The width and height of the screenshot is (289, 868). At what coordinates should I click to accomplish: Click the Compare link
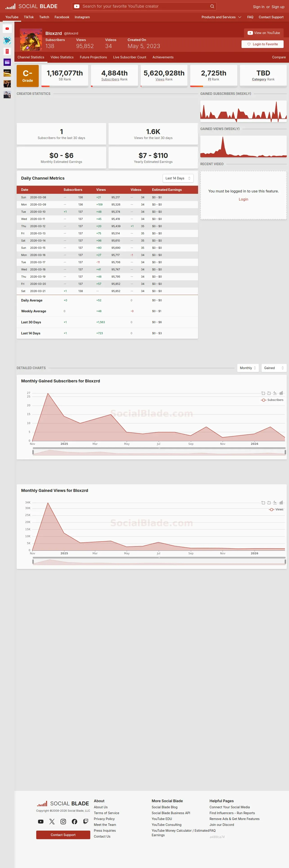pos(279,57)
